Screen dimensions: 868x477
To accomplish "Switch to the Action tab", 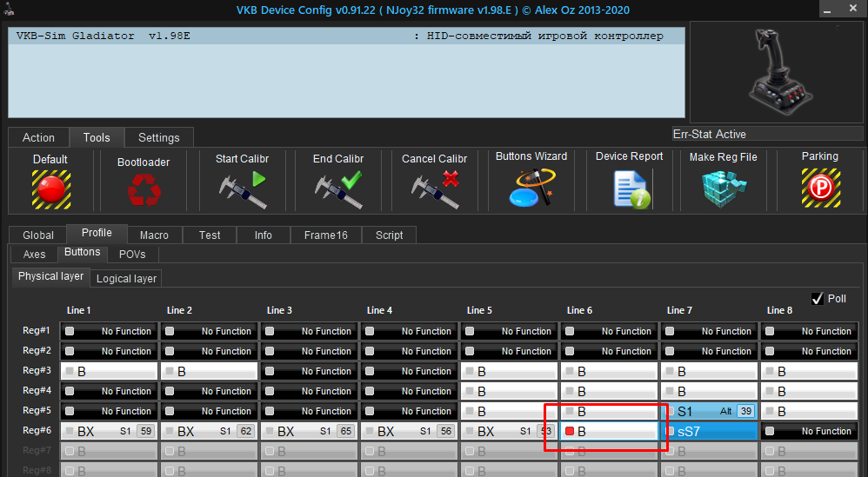I will coord(39,137).
